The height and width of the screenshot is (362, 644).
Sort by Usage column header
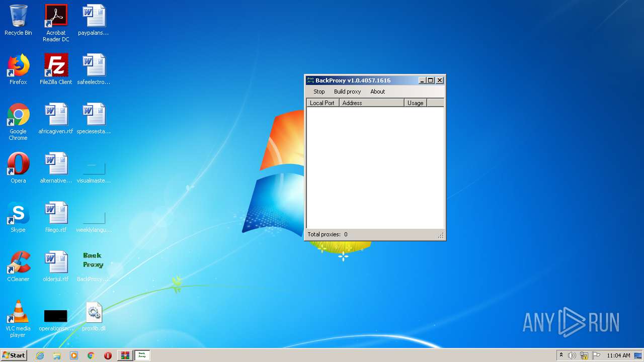click(416, 103)
